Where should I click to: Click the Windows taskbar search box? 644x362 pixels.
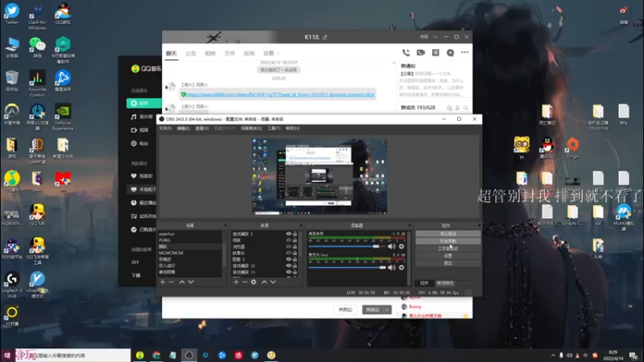pos(73,356)
